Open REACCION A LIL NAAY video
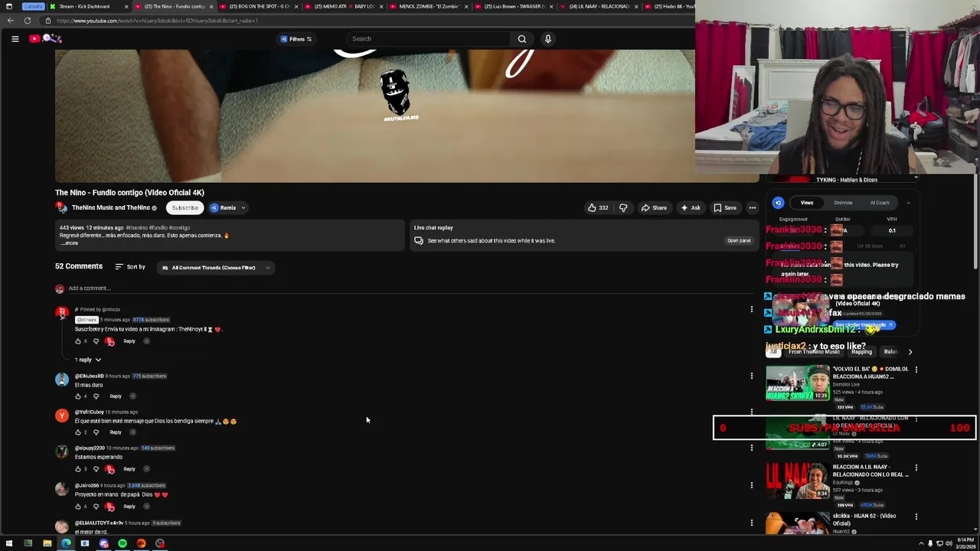 pyautogui.click(x=798, y=481)
